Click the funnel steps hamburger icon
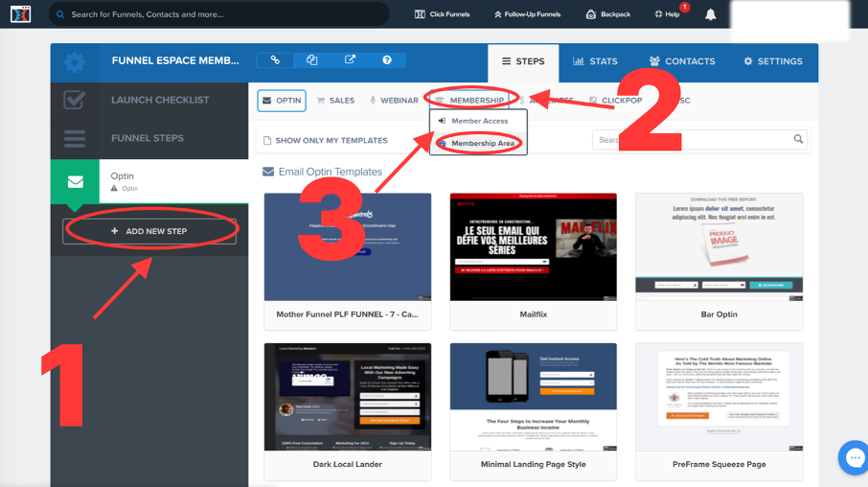Screen dimensions: 868x487 click(75, 138)
